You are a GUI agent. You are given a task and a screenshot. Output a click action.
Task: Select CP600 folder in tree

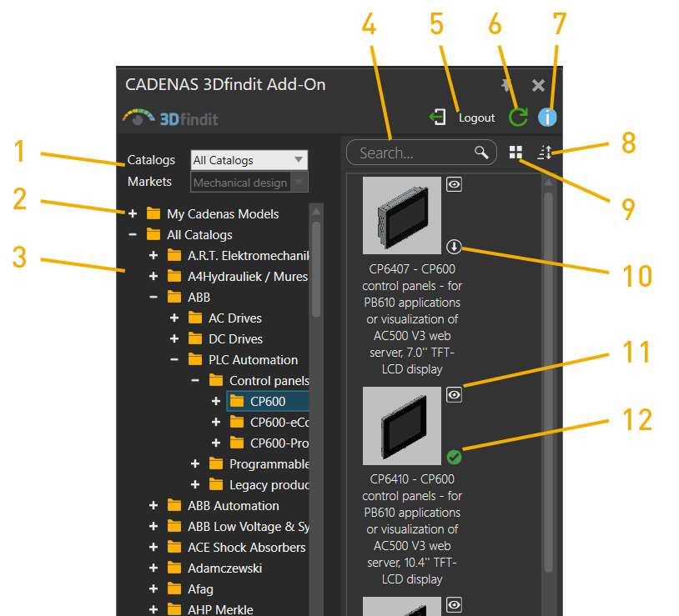267,402
